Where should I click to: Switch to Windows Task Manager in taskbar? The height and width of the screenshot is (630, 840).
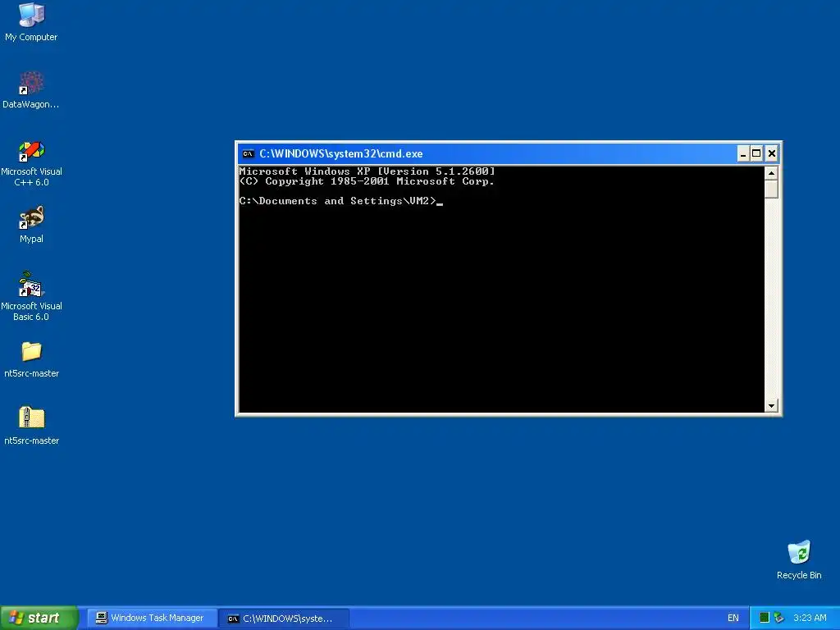pyautogui.click(x=151, y=619)
